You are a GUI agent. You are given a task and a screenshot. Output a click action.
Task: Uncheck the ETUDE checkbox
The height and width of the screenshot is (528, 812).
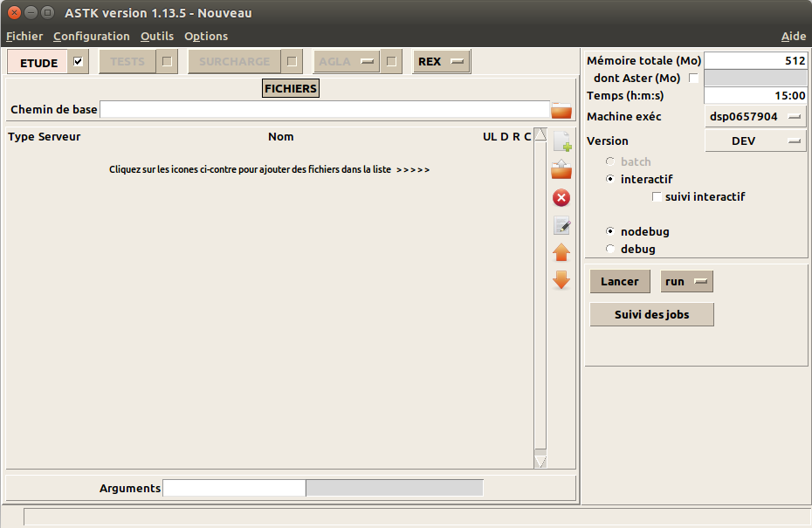(x=79, y=62)
